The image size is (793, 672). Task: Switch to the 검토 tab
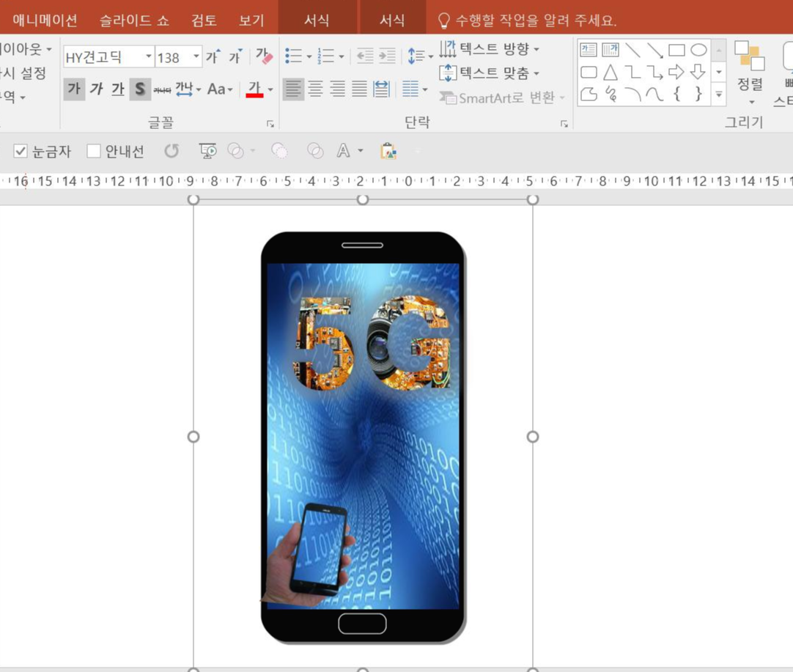(204, 21)
